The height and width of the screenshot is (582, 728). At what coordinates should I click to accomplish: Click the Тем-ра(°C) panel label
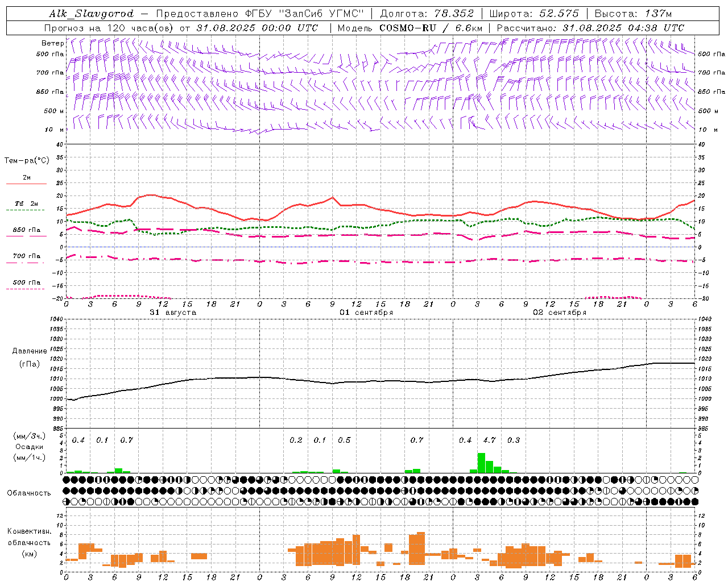point(27,161)
